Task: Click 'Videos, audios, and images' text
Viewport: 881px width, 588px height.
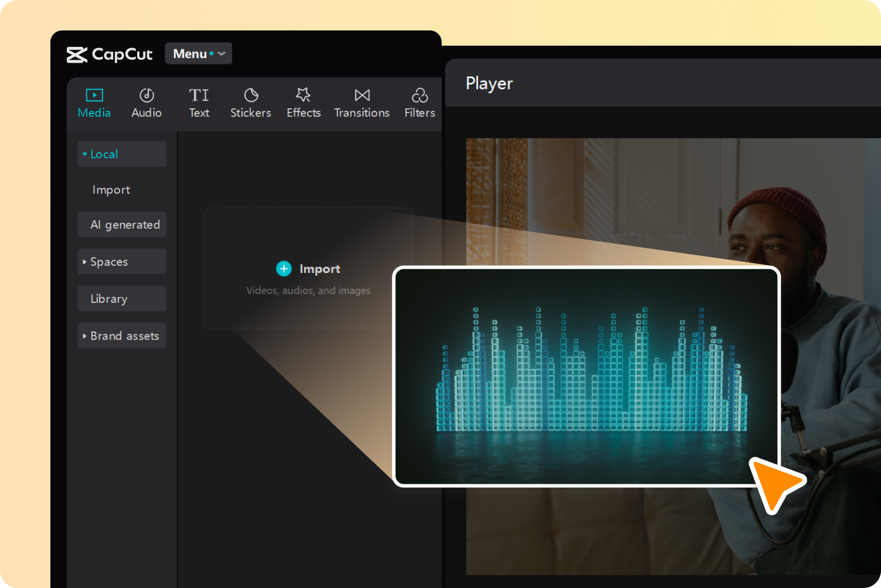Action: [308, 290]
